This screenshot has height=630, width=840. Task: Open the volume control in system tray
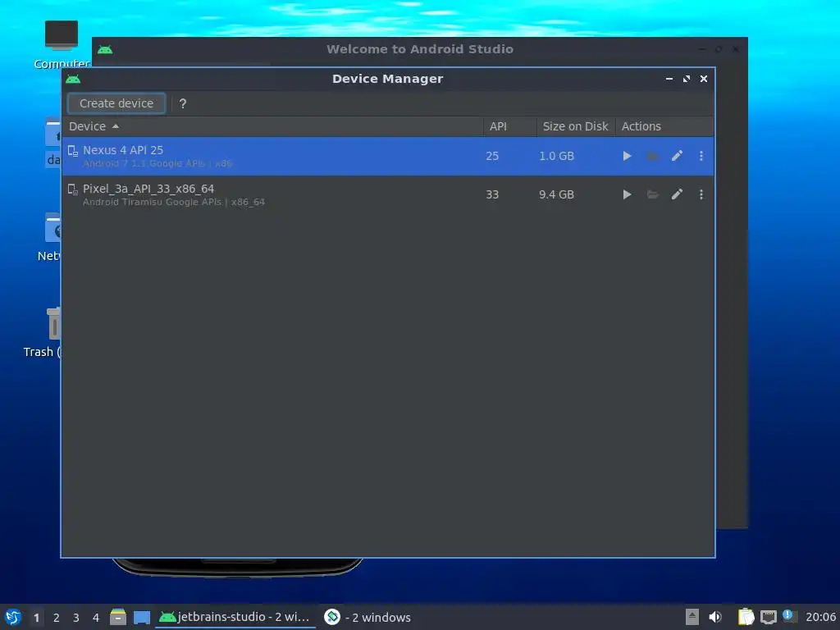pyautogui.click(x=715, y=617)
